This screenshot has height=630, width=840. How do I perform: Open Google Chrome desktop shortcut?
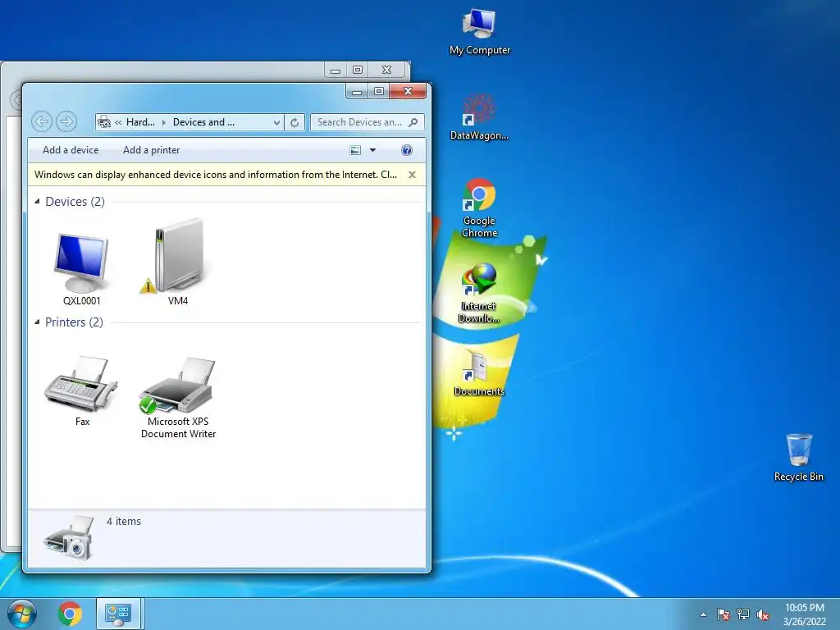[x=479, y=208]
